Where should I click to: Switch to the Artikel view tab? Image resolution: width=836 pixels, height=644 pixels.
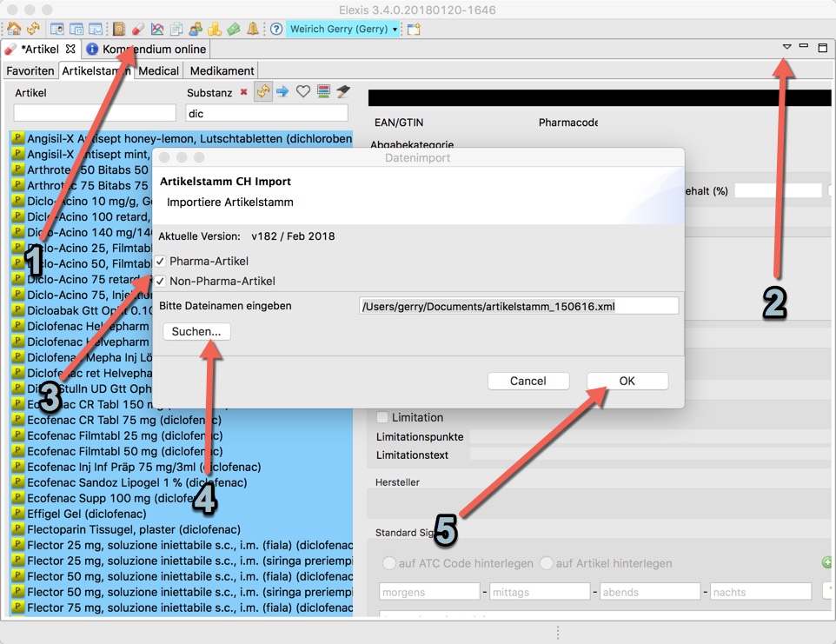click(40, 49)
